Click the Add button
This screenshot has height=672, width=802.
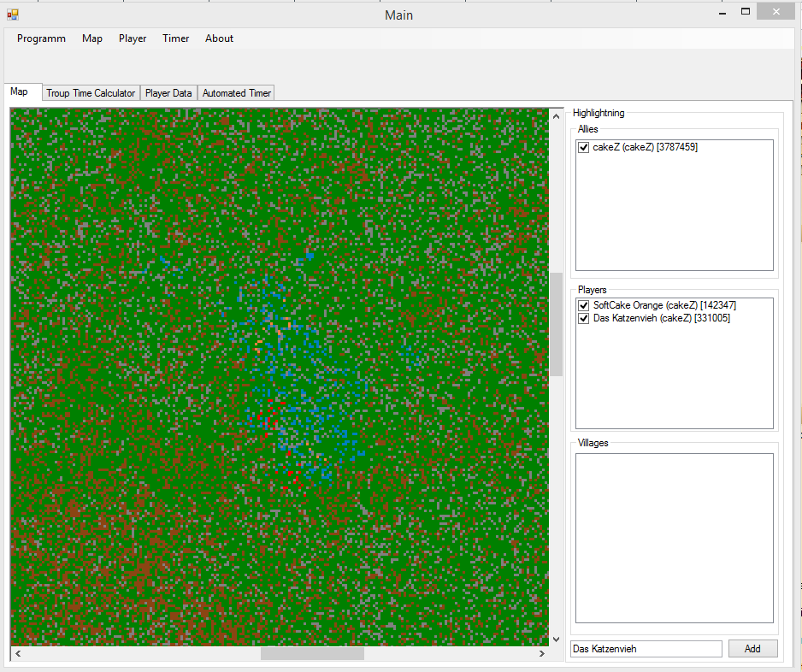[752, 648]
